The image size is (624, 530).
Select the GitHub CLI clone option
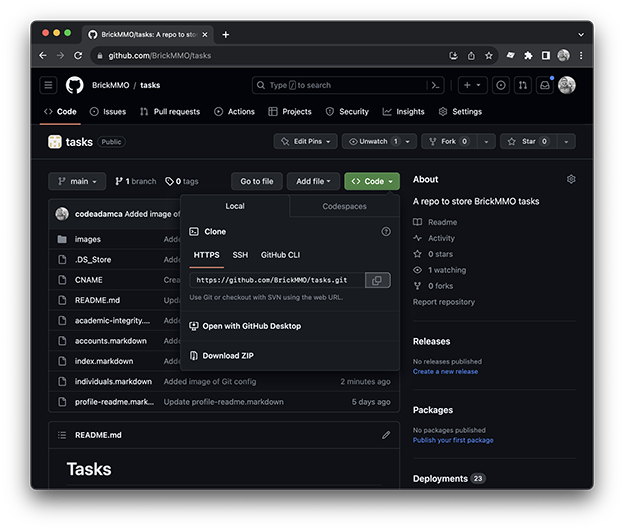[x=280, y=255]
